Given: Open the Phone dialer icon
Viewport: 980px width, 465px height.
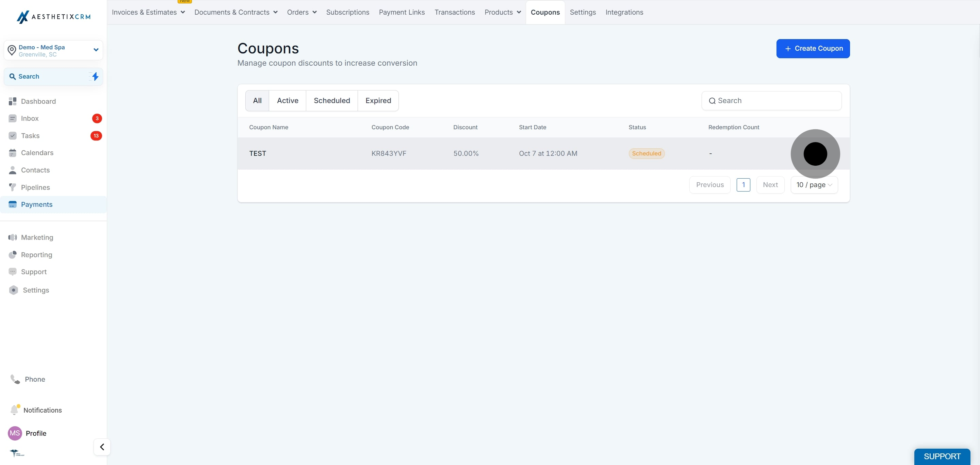Looking at the screenshot, I should pos(15,379).
